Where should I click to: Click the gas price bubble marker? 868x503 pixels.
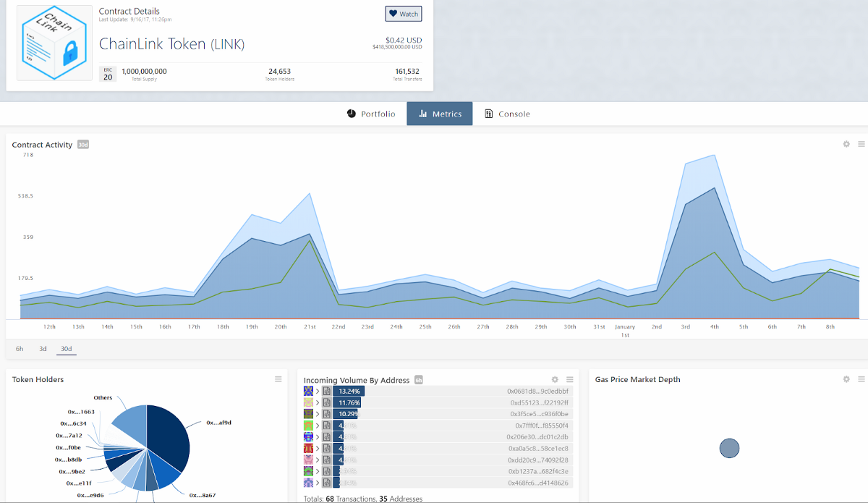tap(729, 448)
